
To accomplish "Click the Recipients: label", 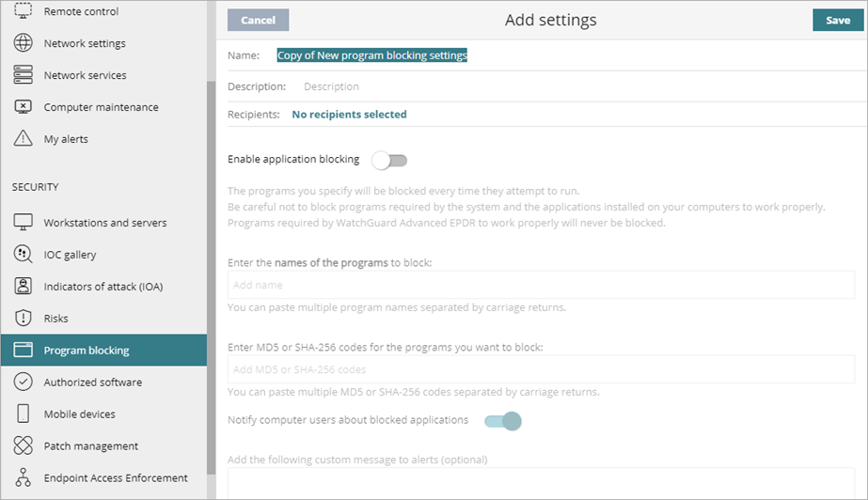I will [x=254, y=115].
